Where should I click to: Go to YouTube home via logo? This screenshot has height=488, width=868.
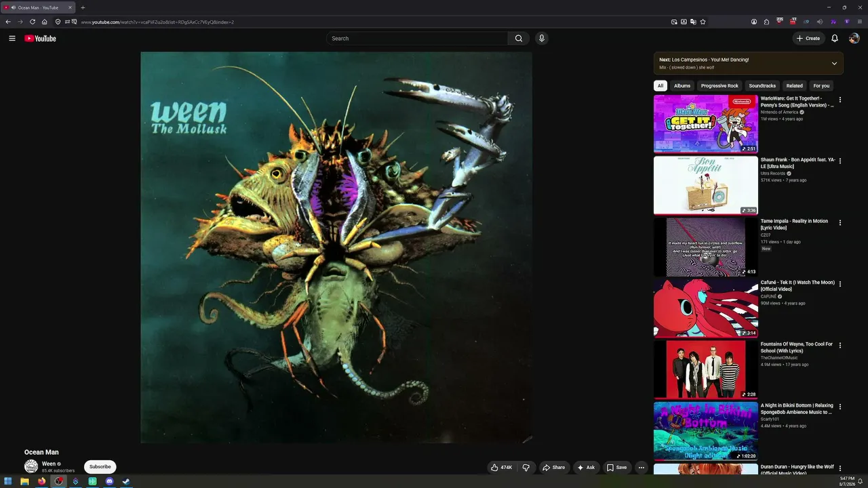coord(40,39)
